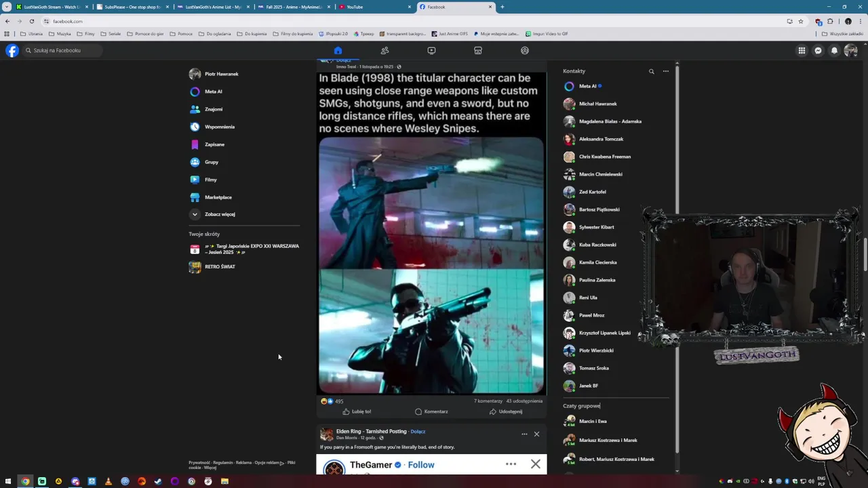Screen dimensions: 868x488
Task: Open TheGamer post three-dot options
Action: (511, 464)
